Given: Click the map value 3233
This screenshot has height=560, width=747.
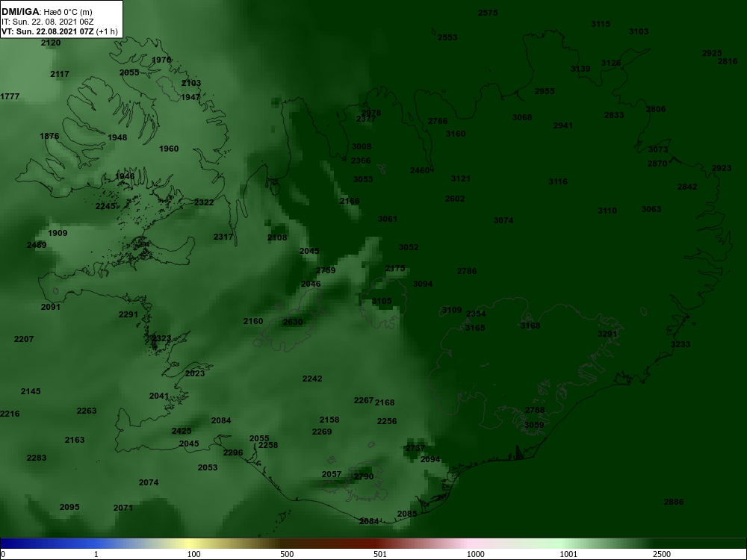Looking at the screenshot, I should pyautogui.click(x=681, y=344).
